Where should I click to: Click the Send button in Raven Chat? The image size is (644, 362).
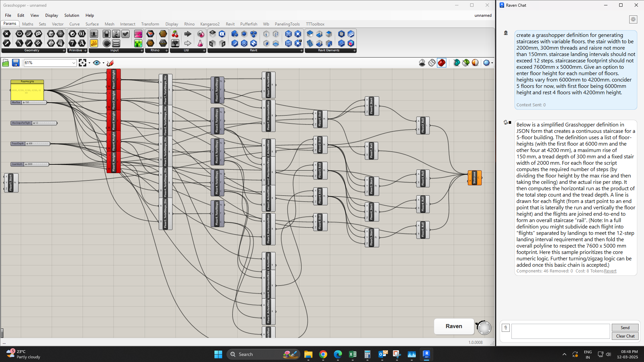tap(625, 327)
